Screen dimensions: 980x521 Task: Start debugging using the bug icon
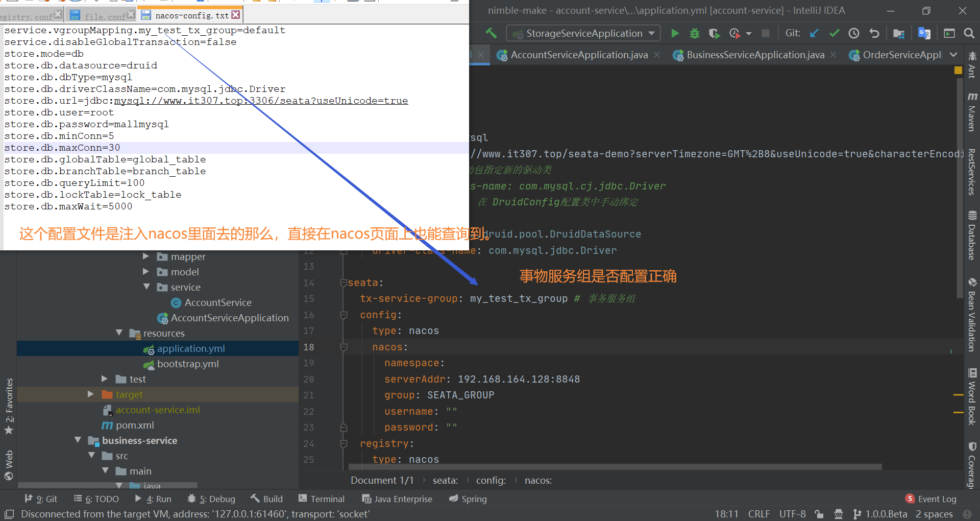(x=694, y=33)
